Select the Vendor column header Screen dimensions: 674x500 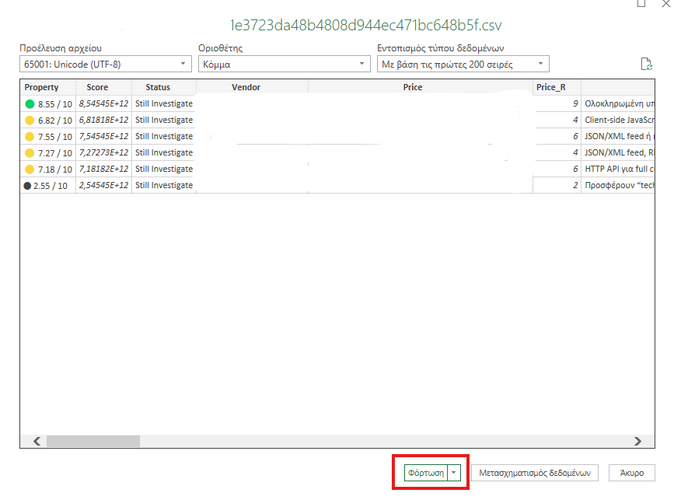[246, 87]
